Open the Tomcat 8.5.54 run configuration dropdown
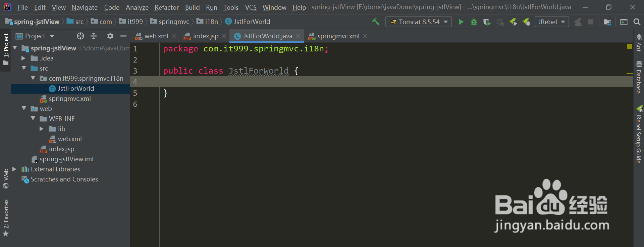This screenshot has width=644, height=247. (x=419, y=22)
